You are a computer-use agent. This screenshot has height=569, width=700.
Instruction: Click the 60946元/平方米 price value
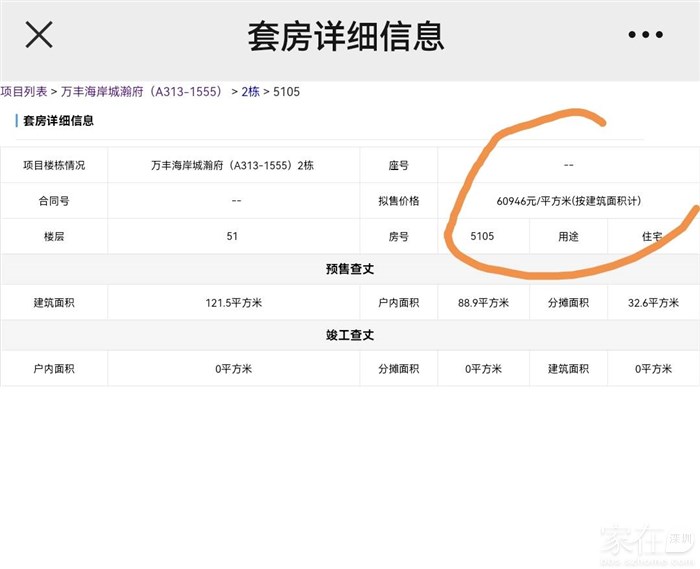[568, 201]
